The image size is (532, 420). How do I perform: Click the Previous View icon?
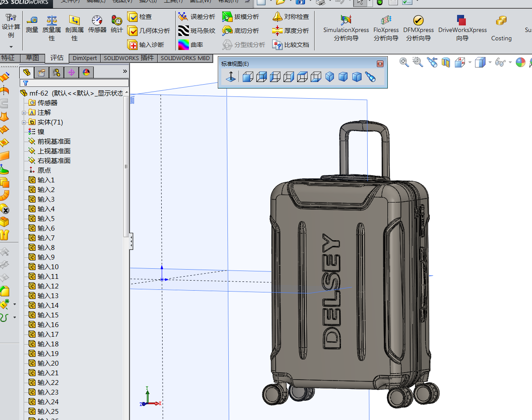[433, 62]
